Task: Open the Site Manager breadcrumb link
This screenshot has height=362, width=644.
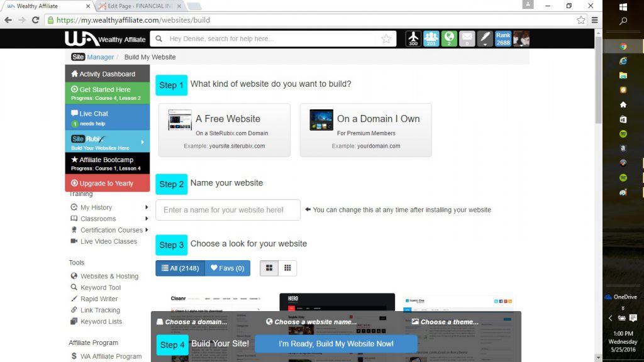Action: (92, 57)
